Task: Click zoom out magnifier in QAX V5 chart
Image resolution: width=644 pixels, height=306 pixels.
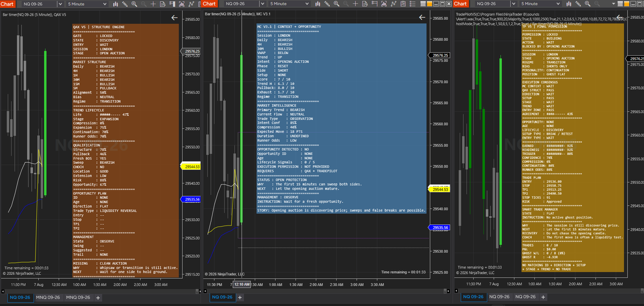Action: click(143, 4)
